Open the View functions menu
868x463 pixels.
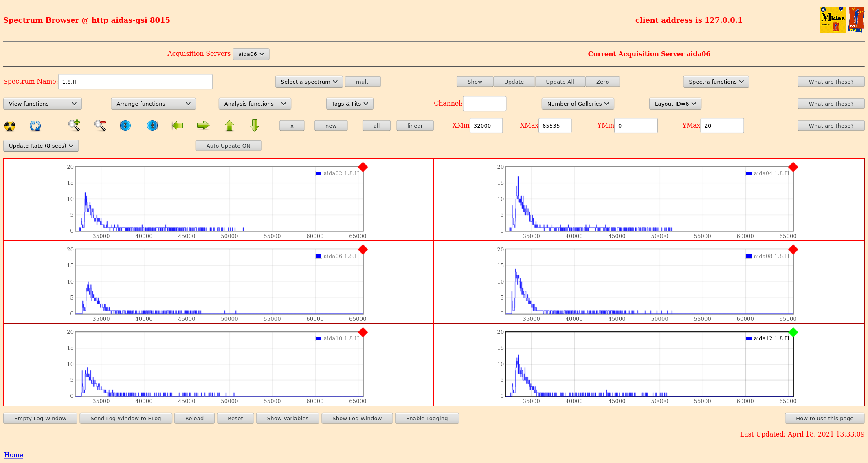[42, 104]
